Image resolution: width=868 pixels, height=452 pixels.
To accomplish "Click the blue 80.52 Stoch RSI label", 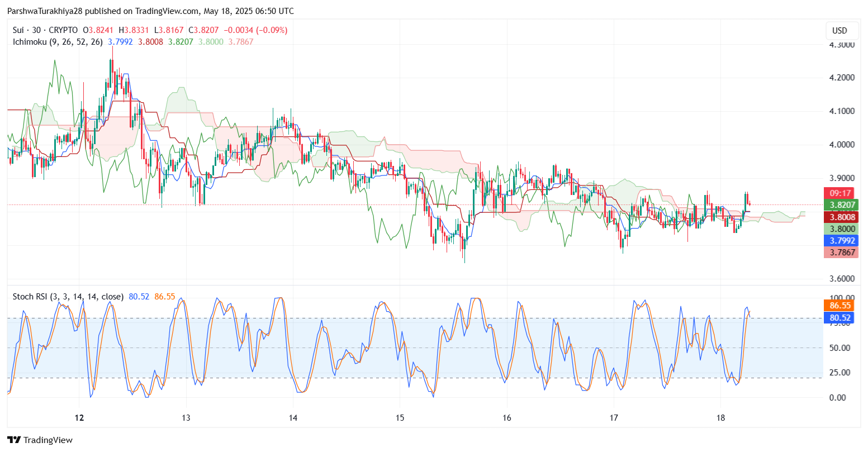I will tap(839, 318).
